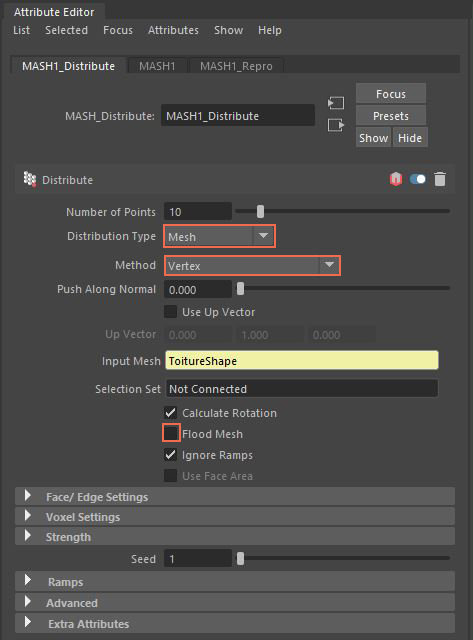Check the Use Up Vector box

171,312
